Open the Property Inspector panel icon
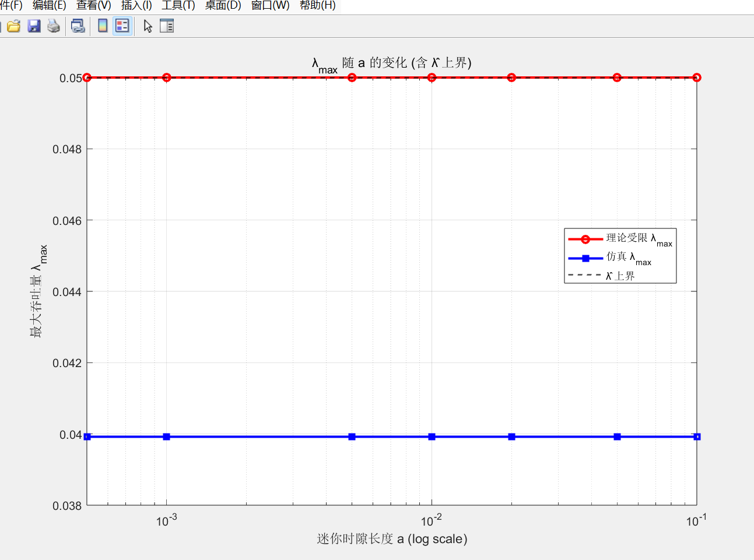 (167, 26)
